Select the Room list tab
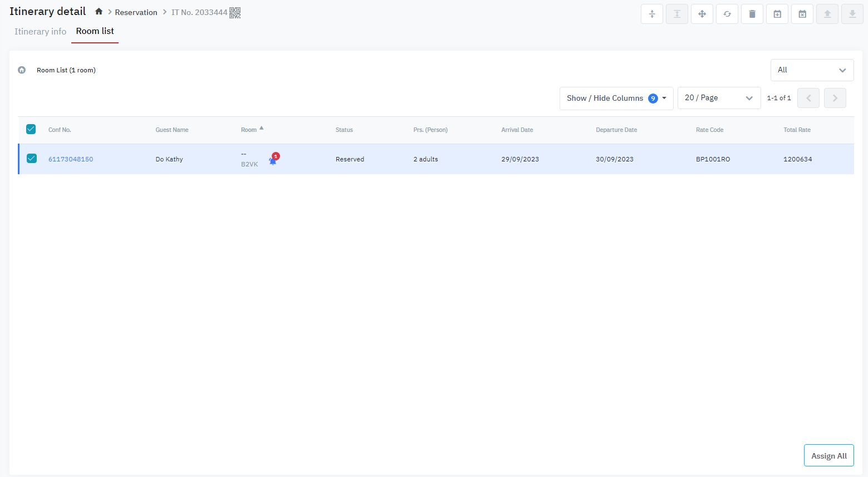Screen dimensions: 868x477 95,31
